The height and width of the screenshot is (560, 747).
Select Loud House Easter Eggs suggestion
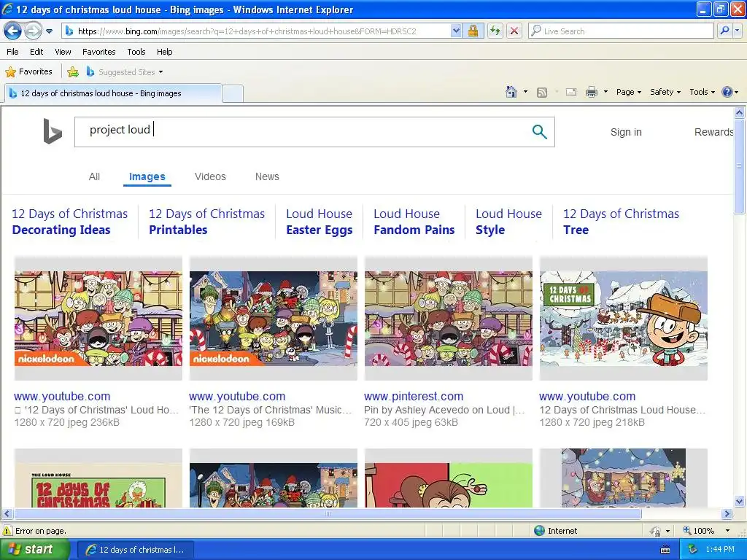[x=320, y=222]
